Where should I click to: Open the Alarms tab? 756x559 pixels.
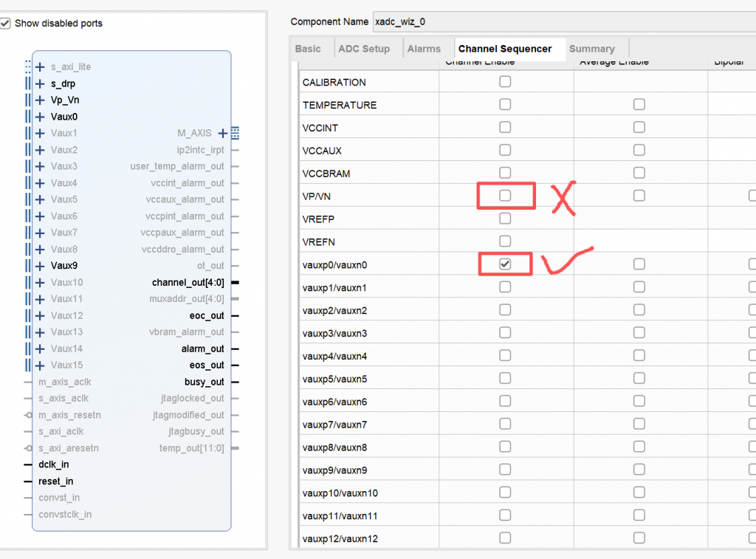click(424, 49)
